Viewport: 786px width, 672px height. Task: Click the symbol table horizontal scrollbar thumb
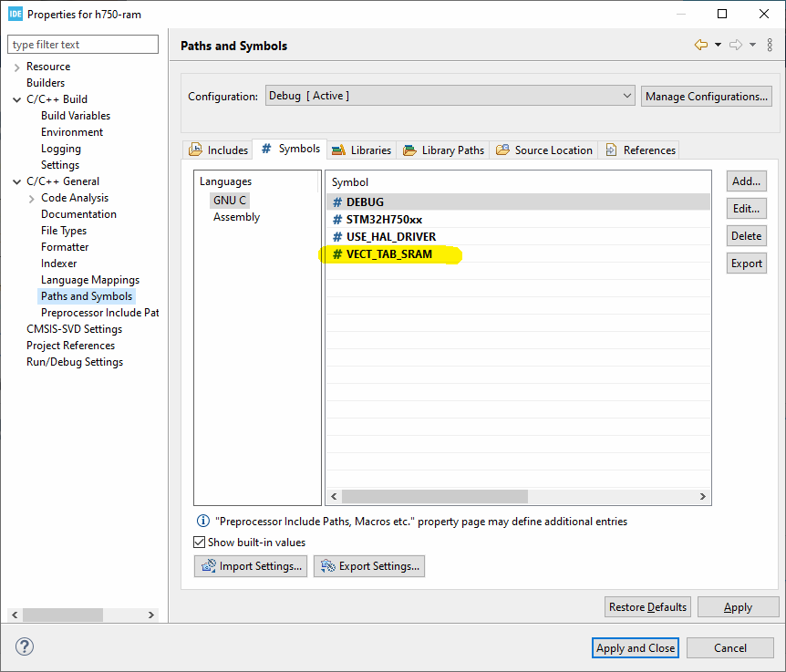(435, 496)
